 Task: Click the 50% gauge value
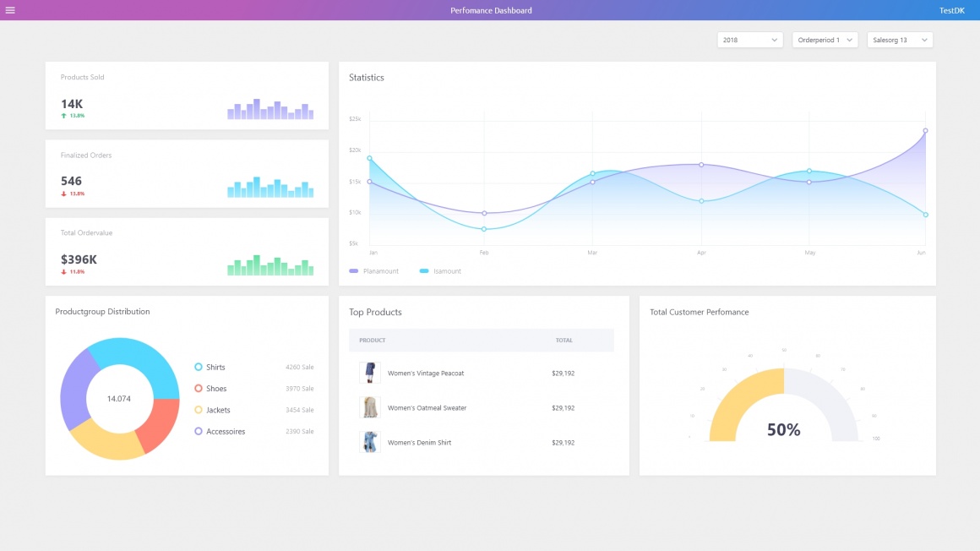[783, 429]
